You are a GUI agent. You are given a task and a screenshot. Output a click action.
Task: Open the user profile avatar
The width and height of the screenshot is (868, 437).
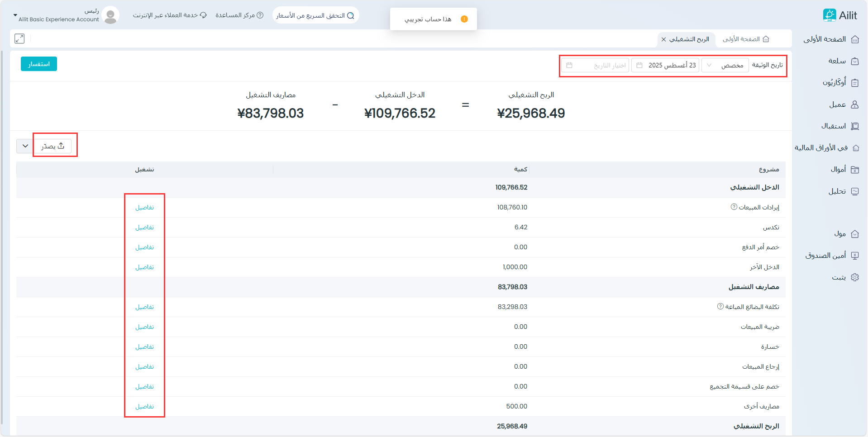(x=110, y=15)
